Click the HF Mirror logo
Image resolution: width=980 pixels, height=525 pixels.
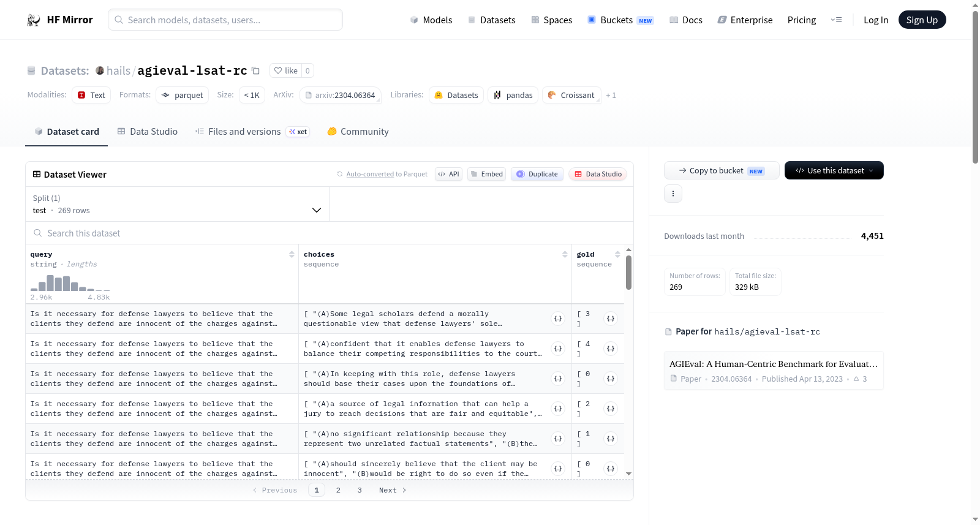60,20
